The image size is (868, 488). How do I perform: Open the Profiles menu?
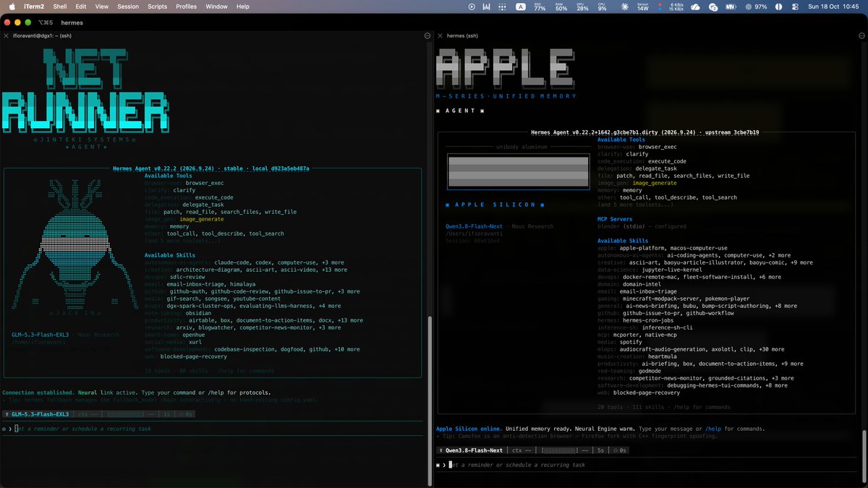pos(186,7)
